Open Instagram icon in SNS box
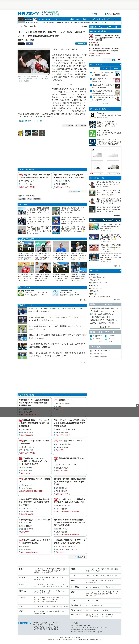This screenshot has width=139, height=644. tap(91, 339)
